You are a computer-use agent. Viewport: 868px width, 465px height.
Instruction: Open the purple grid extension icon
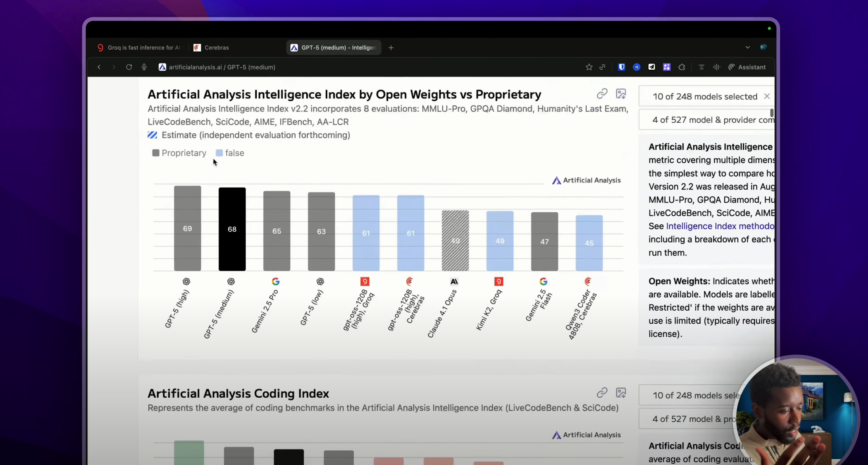pyautogui.click(x=667, y=67)
